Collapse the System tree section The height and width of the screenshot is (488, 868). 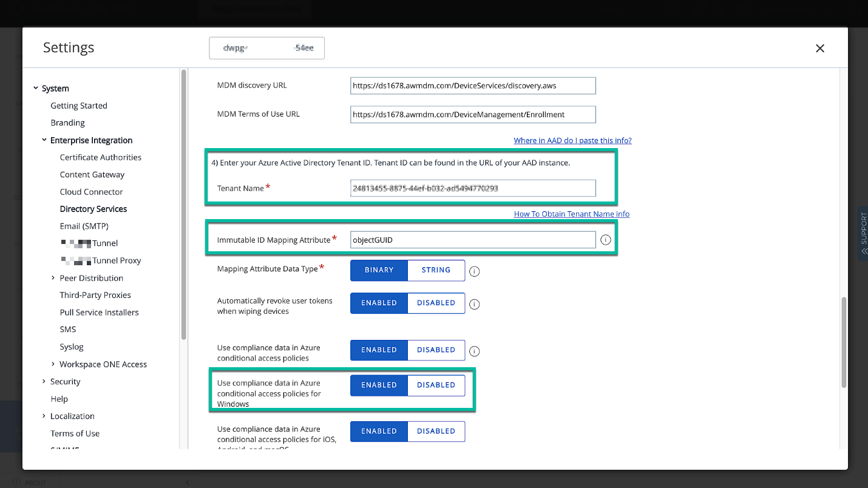click(36, 89)
